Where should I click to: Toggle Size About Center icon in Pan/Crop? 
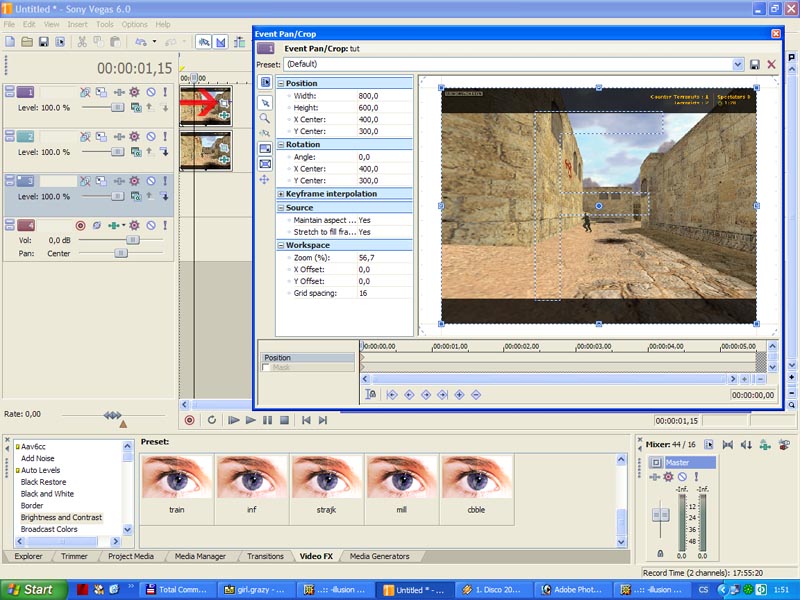pos(265,164)
